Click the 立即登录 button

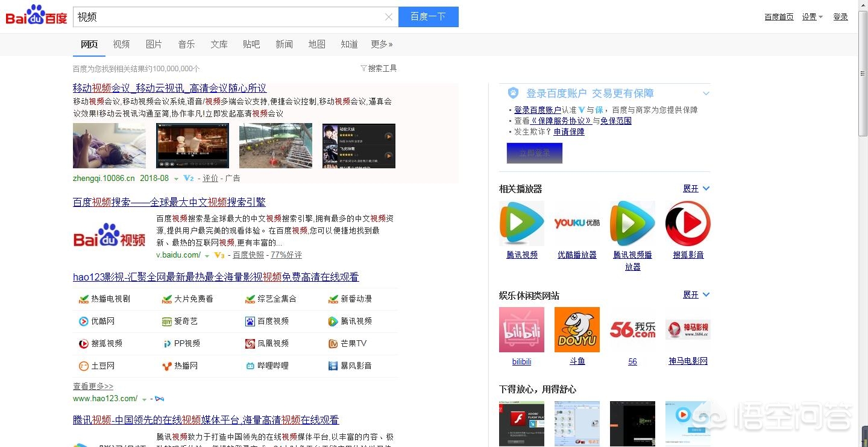pyautogui.click(x=534, y=153)
